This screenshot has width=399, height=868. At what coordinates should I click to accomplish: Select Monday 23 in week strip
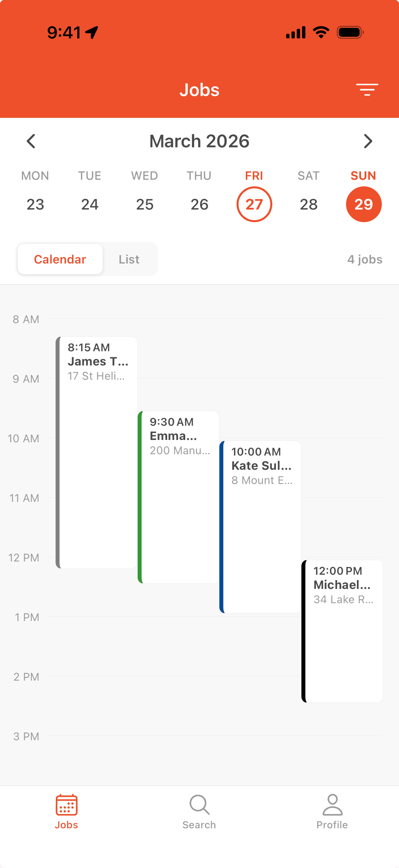(x=35, y=204)
